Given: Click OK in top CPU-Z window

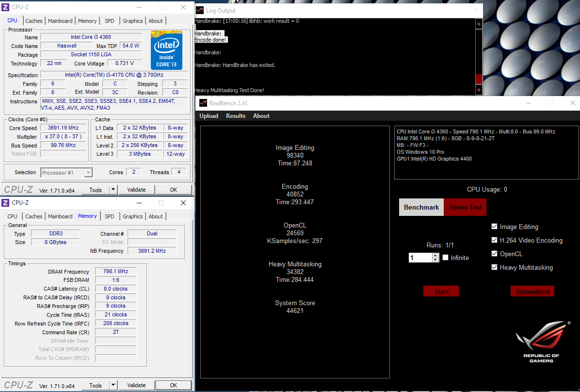Looking at the screenshot, I should [x=174, y=190].
